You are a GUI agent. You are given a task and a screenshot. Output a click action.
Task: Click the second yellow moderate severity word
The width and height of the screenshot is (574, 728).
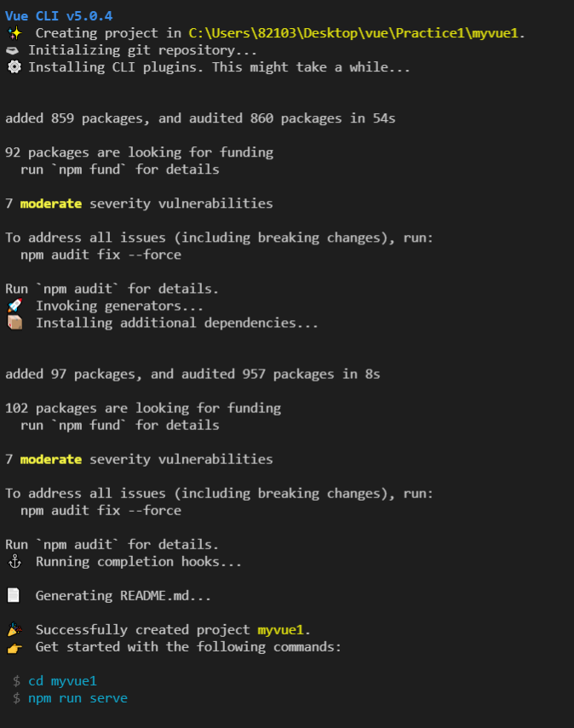click(51, 460)
